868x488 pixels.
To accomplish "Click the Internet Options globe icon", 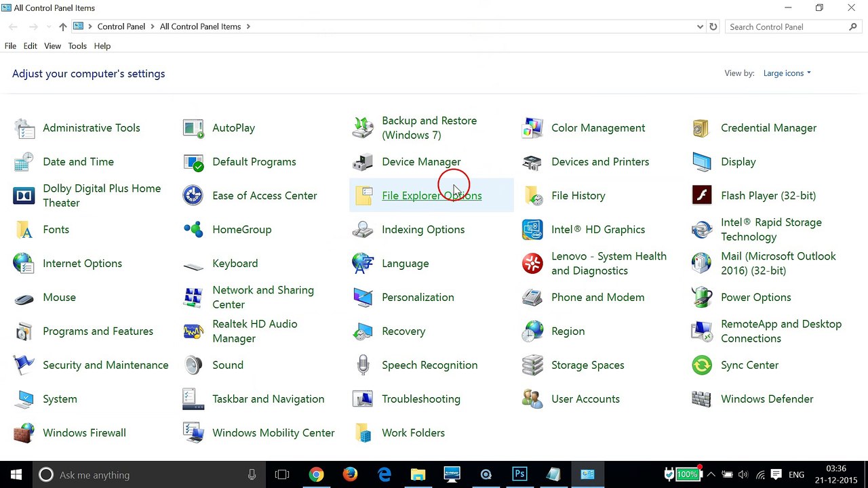I will pos(24,264).
